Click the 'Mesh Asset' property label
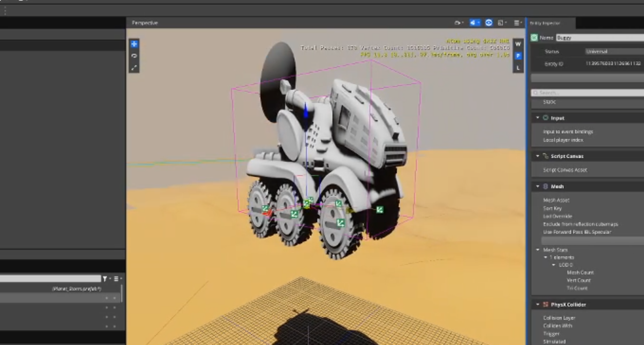This screenshot has height=345, width=644. (x=556, y=200)
